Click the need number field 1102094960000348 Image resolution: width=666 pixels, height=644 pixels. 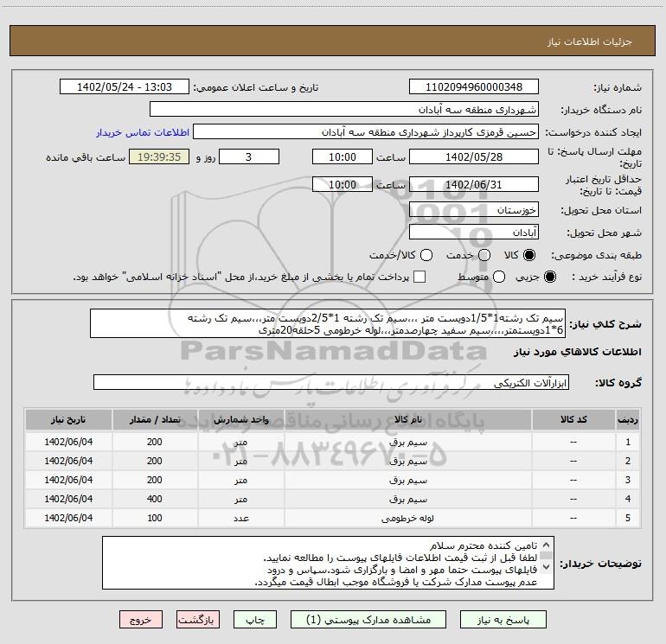pyautogui.click(x=473, y=87)
